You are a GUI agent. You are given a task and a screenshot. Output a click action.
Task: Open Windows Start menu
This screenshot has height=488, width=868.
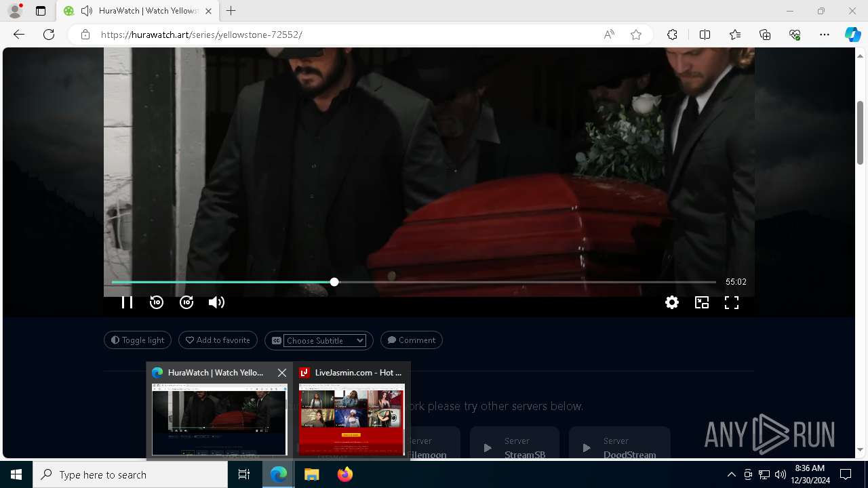click(16, 474)
